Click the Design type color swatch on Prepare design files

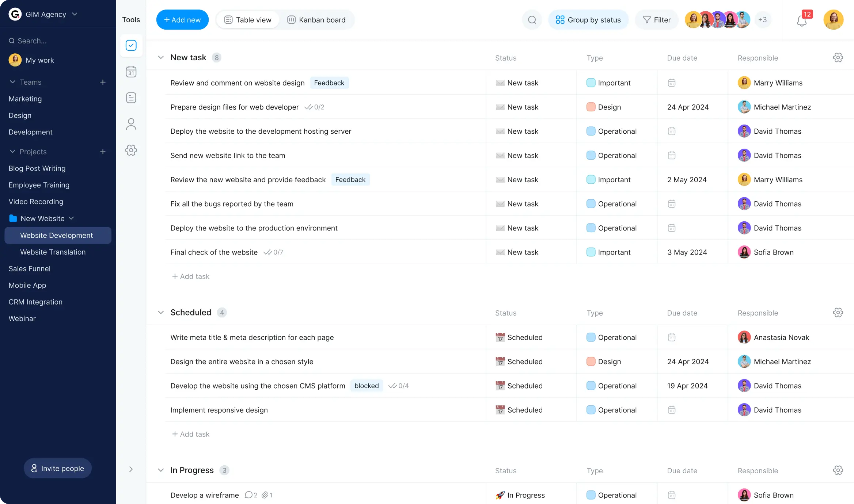coord(591,107)
